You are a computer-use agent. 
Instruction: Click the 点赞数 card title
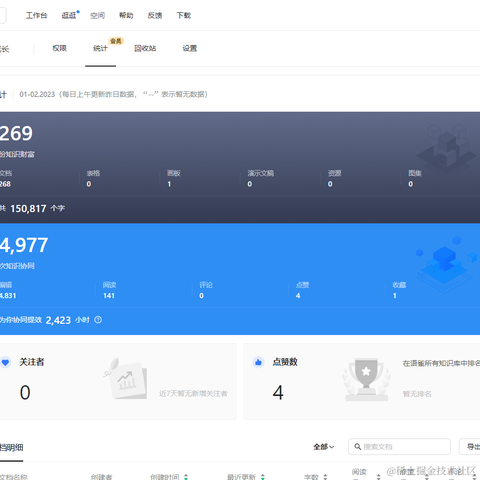(285, 362)
